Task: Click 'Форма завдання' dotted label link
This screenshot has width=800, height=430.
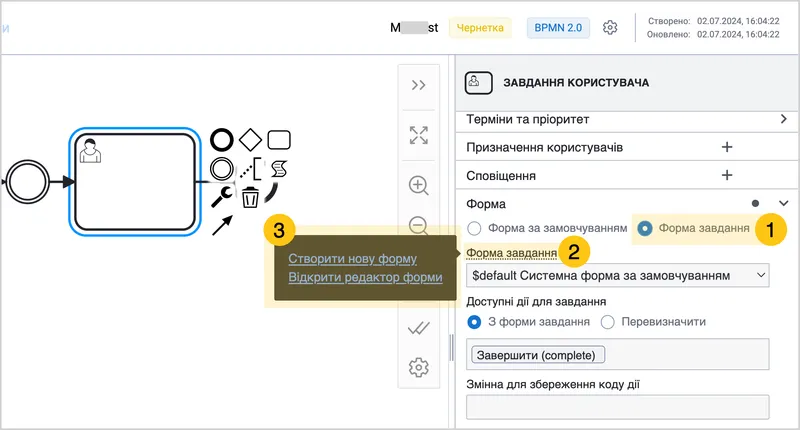Action: (x=511, y=253)
